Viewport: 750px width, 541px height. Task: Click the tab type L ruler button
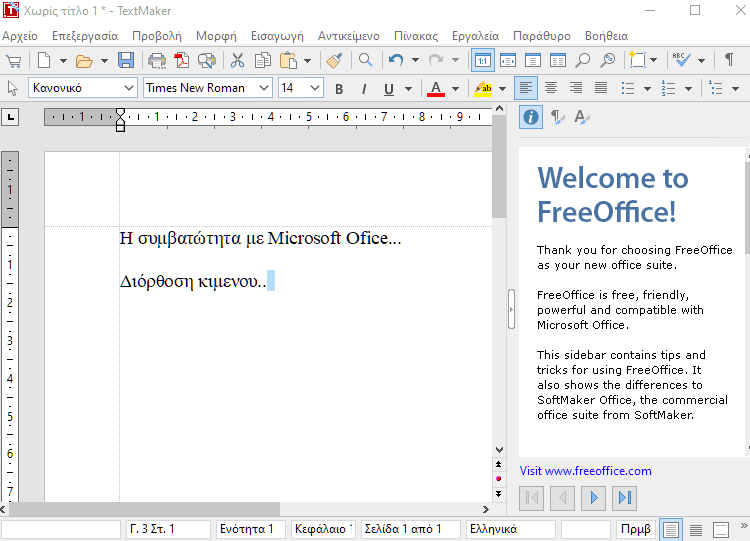point(10,117)
